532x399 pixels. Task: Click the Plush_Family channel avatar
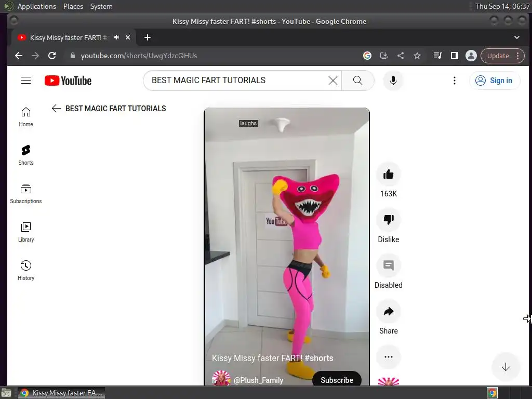point(221,378)
